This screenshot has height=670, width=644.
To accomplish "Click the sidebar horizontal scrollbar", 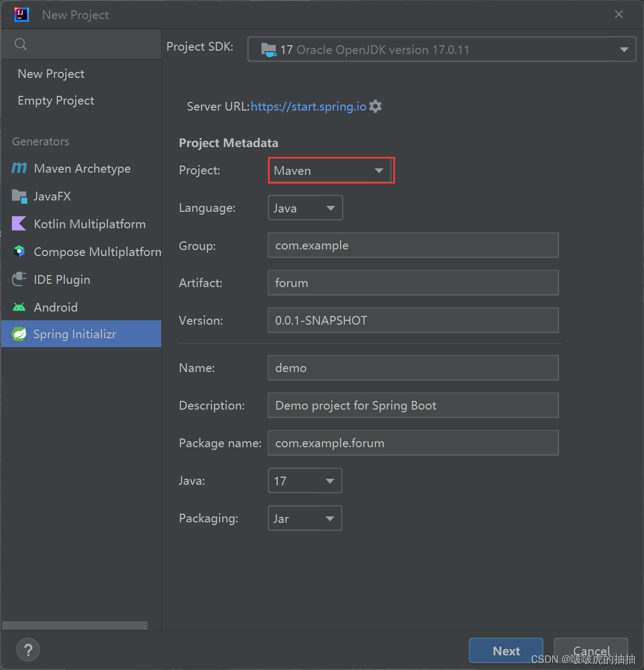I will 75,625.
